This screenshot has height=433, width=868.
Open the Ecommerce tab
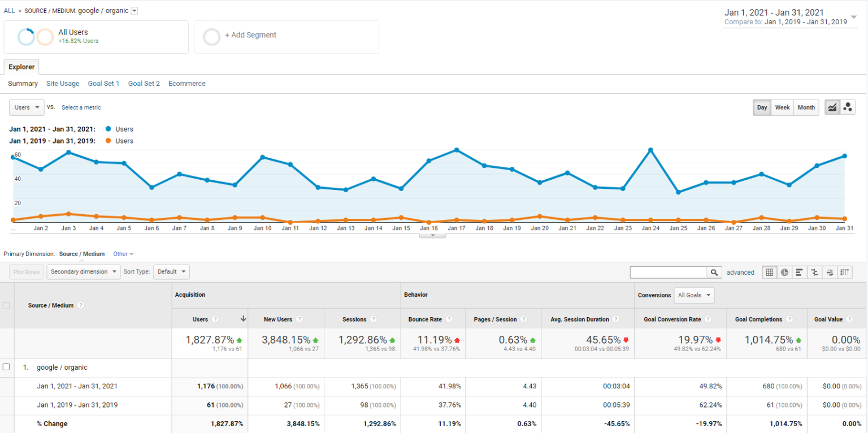coord(186,84)
